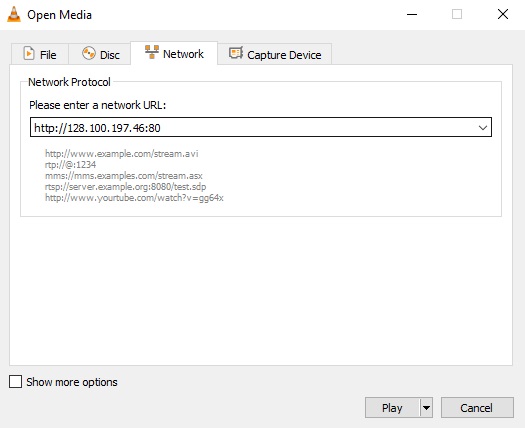Click inside the network URL text field
The image size is (525, 428).
[x=253, y=127]
